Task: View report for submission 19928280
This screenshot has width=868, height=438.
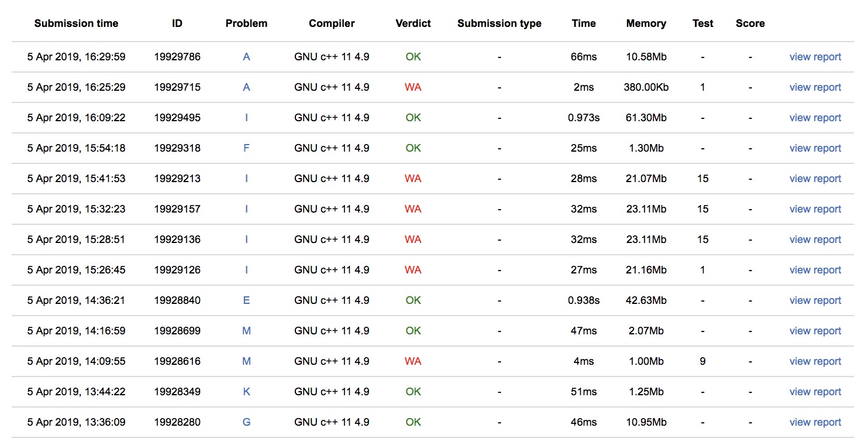Action: coord(815,422)
